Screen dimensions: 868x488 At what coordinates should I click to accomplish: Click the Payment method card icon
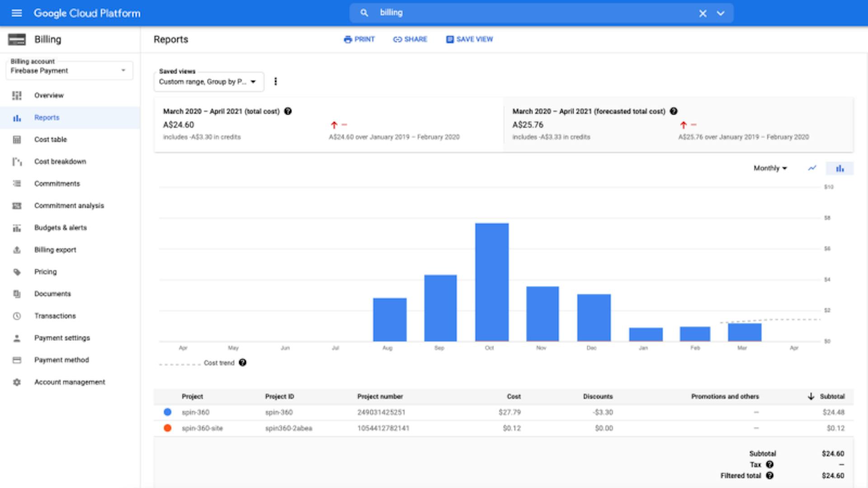17,360
